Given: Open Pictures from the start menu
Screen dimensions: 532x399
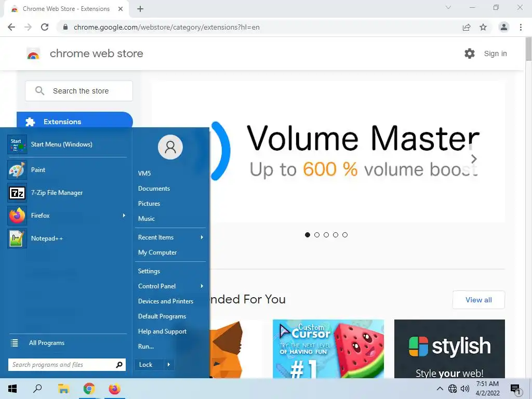Looking at the screenshot, I should tap(149, 204).
